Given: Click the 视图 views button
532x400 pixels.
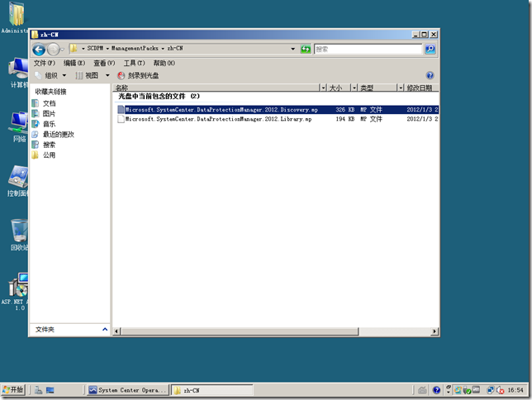Looking at the screenshot, I should (x=88, y=75).
